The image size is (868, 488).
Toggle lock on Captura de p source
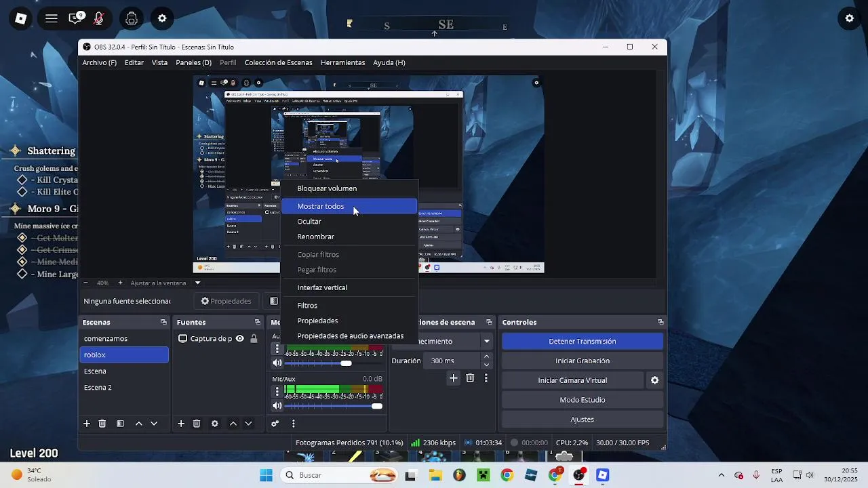pyautogui.click(x=254, y=339)
